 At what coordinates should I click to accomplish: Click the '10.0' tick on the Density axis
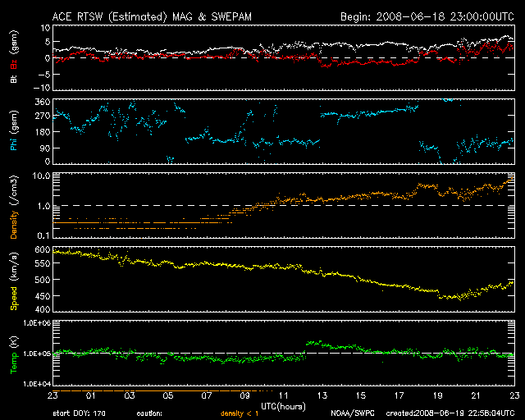click(41, 176)
